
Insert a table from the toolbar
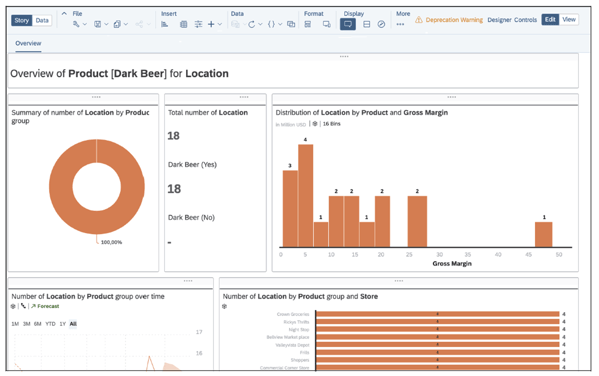(x=183, y=24)
